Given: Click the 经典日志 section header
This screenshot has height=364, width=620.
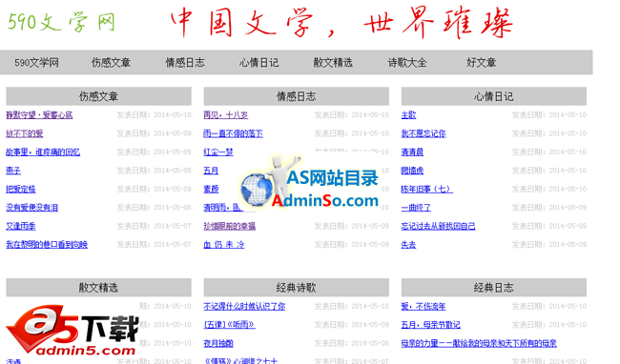Looking at the screenshot, I should pos(494,288).
